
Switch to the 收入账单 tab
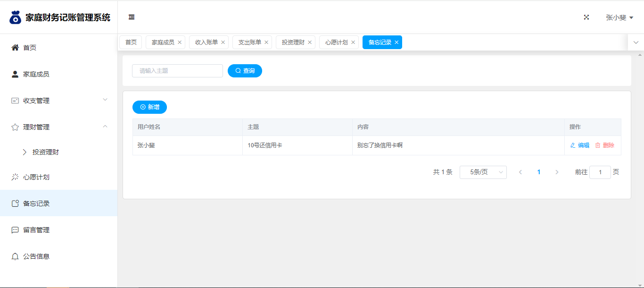tap(206, 42)
